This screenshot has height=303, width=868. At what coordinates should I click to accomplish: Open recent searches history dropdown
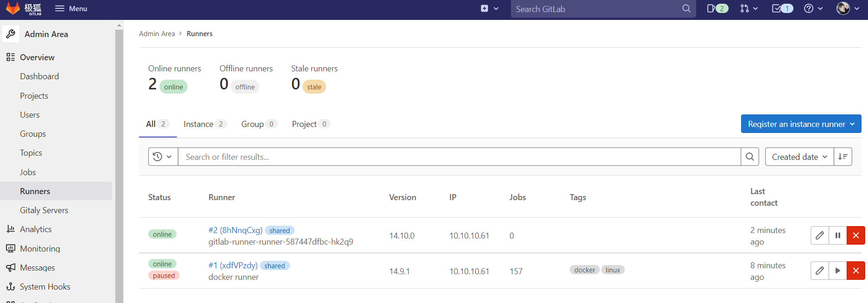click(163, 157)
